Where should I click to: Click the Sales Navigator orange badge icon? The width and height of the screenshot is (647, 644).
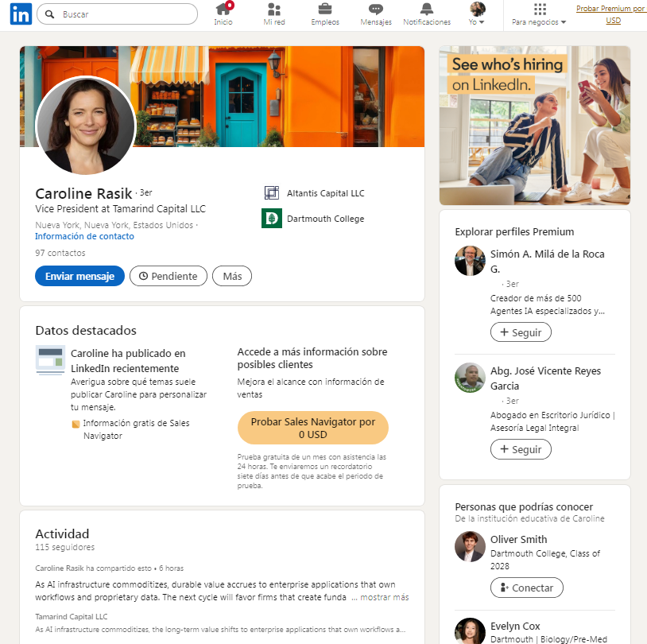(x=76, y=424)
